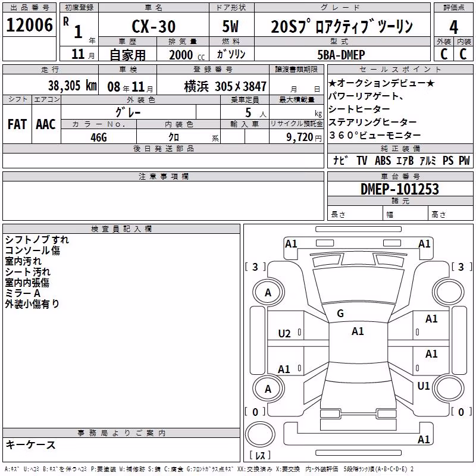Click the seating capacity 5 人
The image size is (476, 476).
(256, 113)
